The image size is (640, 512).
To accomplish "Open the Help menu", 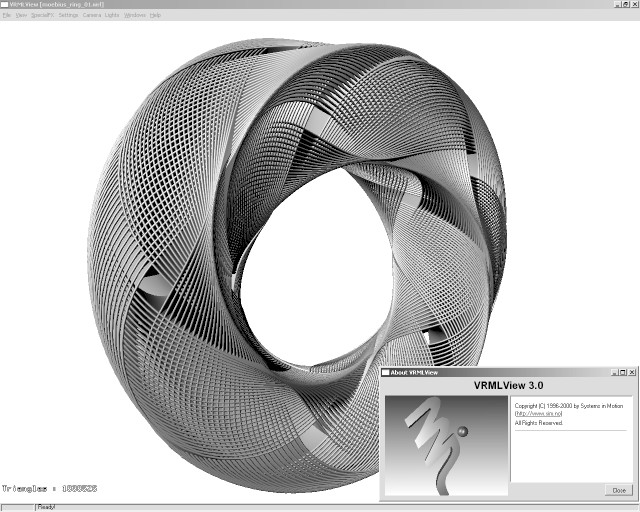I will pos(155,15).
